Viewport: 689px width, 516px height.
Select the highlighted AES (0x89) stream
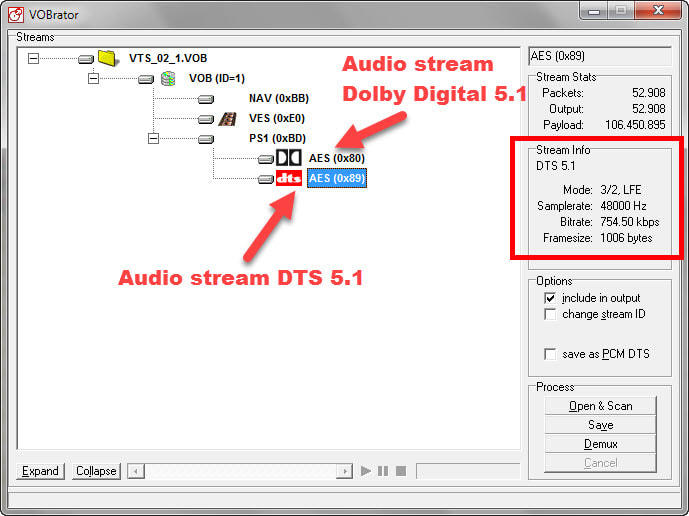(337, 178)
